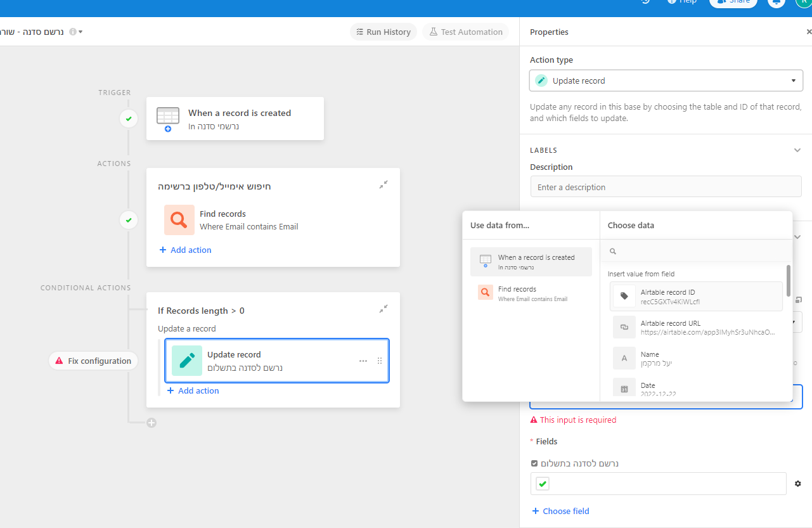This screenshot has width=812, height=528.
Task: Collapse the email/phone search action group
Action: 383,184
